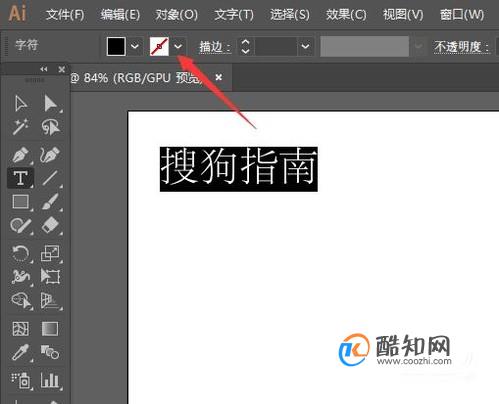Screen dimensions: 499x404
Task: Select the Paintbrush tool
Action: click(x=50, y=202)
